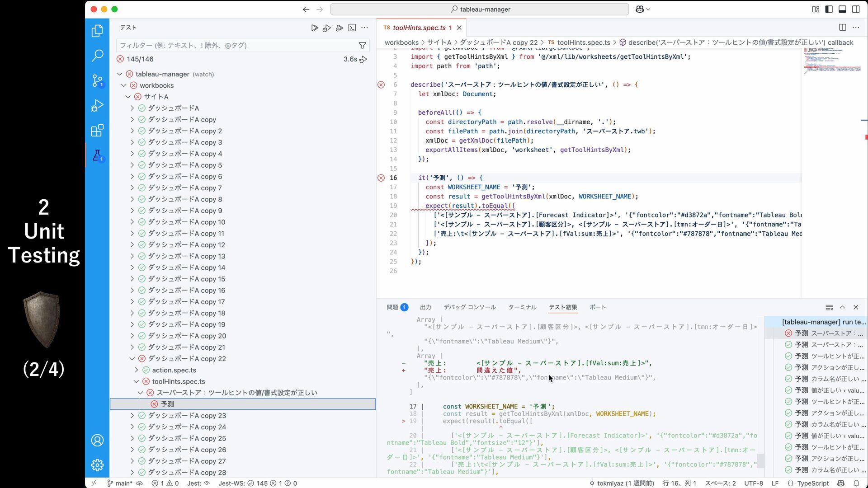Click failed test gutter icon on line 16
The height and width of the screenshot is (488, 868).
point(381,178)
